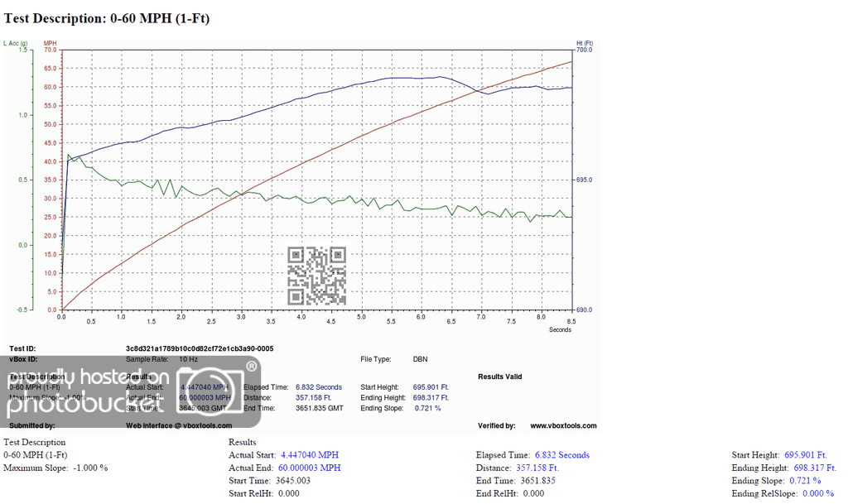Click the "70.0" MPH axis tick
The width and height of the screenshot is (848, 504).
coord(51,50)
